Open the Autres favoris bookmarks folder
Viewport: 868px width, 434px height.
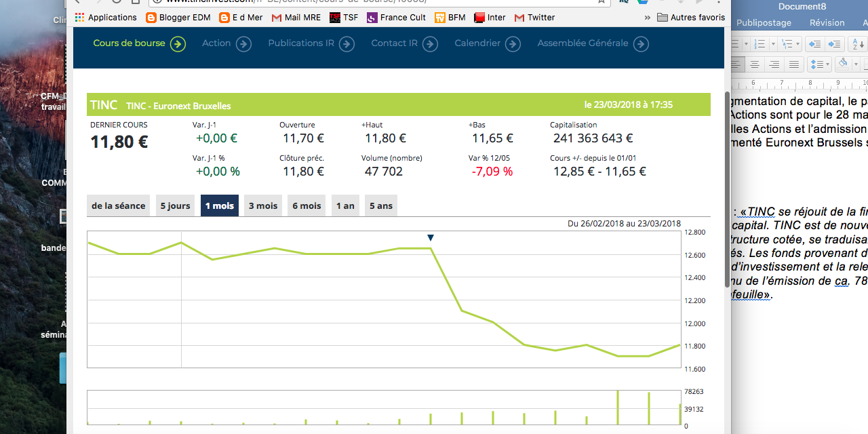[x=691, y=18]
